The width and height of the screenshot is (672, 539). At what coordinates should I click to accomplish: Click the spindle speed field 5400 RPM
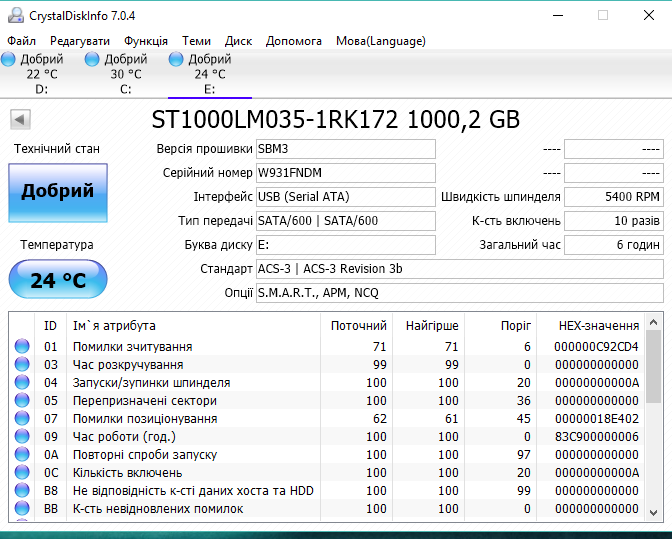(x=614, y=197)
